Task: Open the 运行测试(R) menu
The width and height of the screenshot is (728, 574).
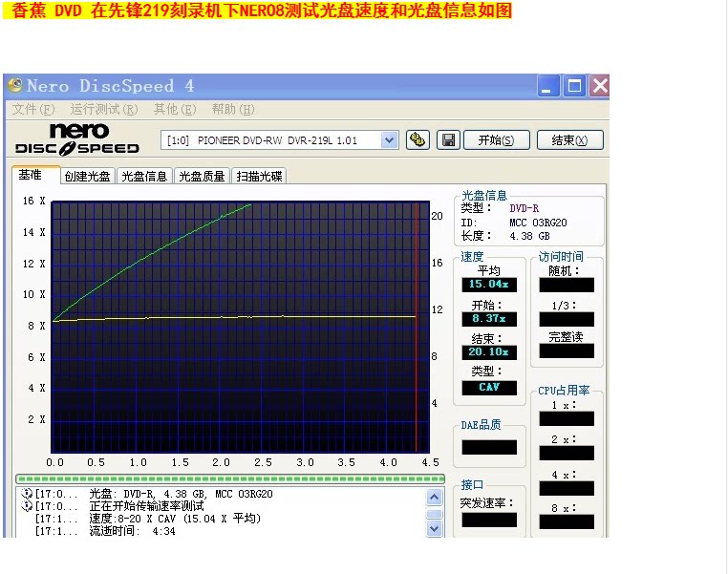Action: click(x=104, y=110)
